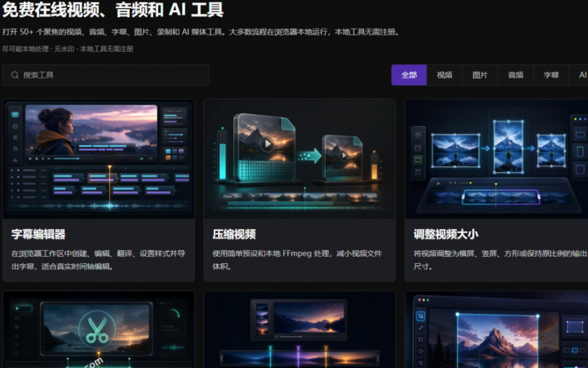Switch to the 视频 filter tab
This screenshot has width=588, height=368.
point(444,75)
